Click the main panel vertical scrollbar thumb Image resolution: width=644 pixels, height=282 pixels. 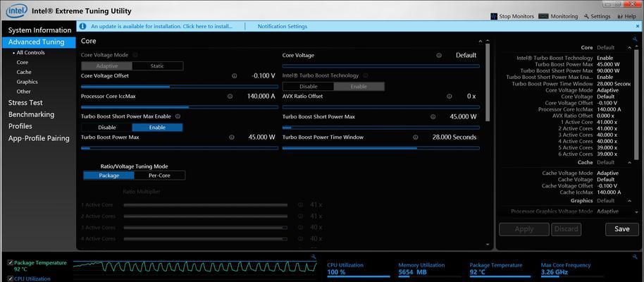click(x=488, y=82)
